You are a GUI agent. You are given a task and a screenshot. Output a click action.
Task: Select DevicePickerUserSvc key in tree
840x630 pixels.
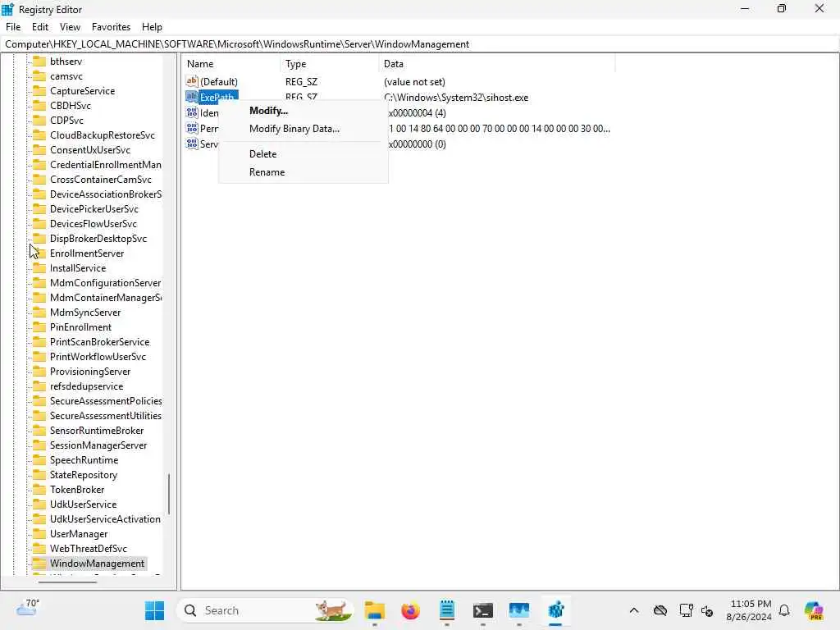[x=94, y=209]
